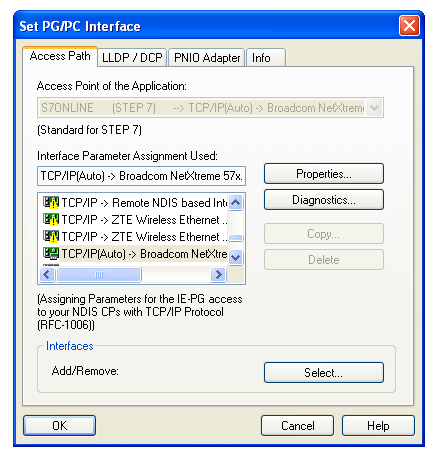Click the Remote NDIS interface warning icon

pyautogui.click(x=51, y=202)
